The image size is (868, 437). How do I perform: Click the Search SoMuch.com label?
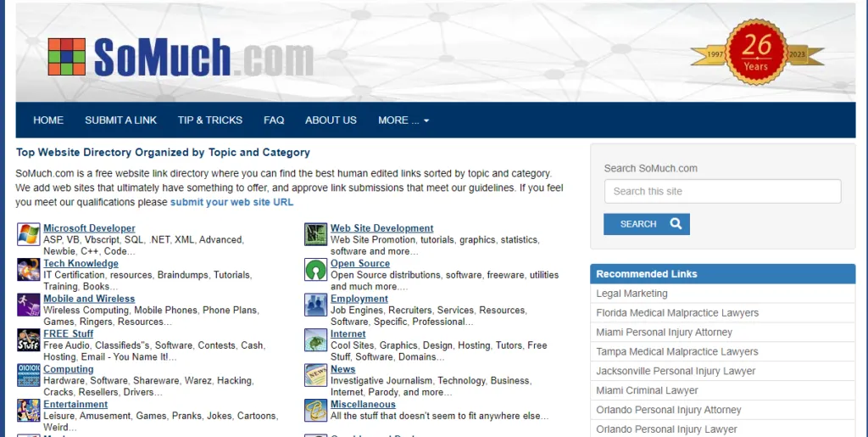tap(650, 168)
